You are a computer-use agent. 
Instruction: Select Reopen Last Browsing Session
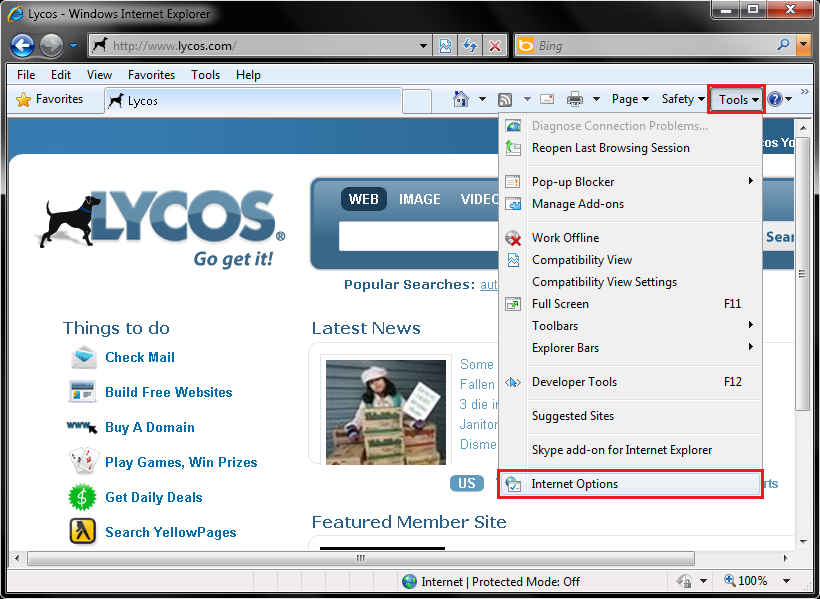(x=630, y=148)
